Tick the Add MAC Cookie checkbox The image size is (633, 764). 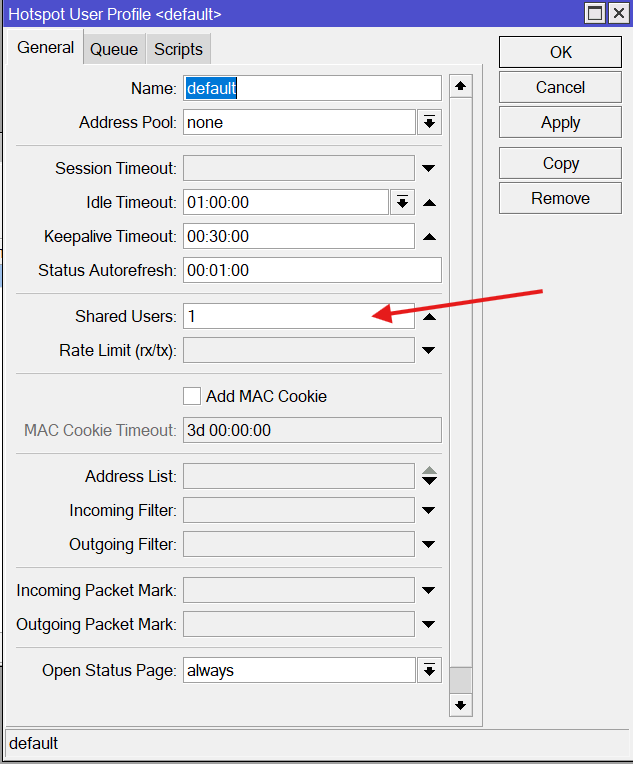(192, 396)
